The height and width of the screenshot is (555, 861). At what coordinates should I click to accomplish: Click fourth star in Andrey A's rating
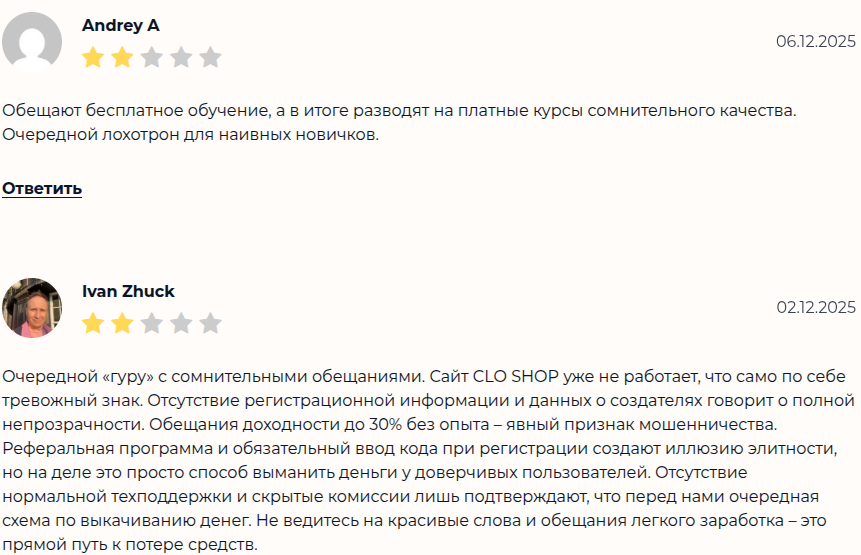click(x=181, y=57)
